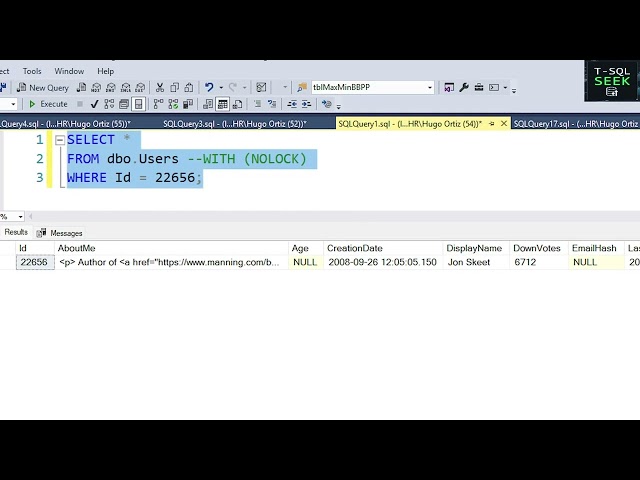Click the DMX query icon

111,87
